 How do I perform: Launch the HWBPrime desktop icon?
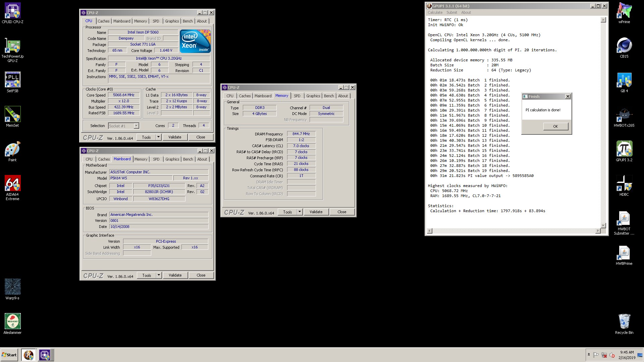click(624, 255)
